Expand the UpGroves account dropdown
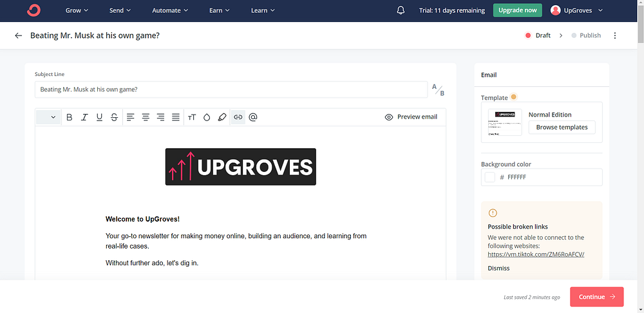644x313 pixels. tap(600, 11)
